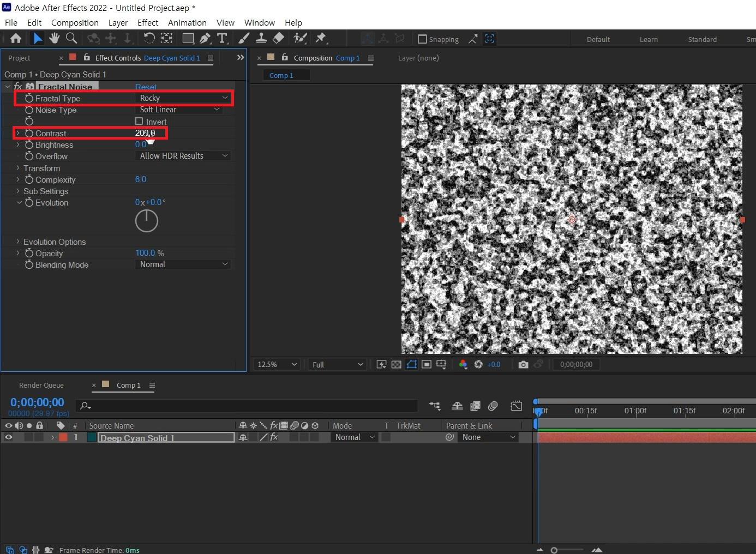
Task: Click the Contrast value field 200.0
Action: [145, 133]
